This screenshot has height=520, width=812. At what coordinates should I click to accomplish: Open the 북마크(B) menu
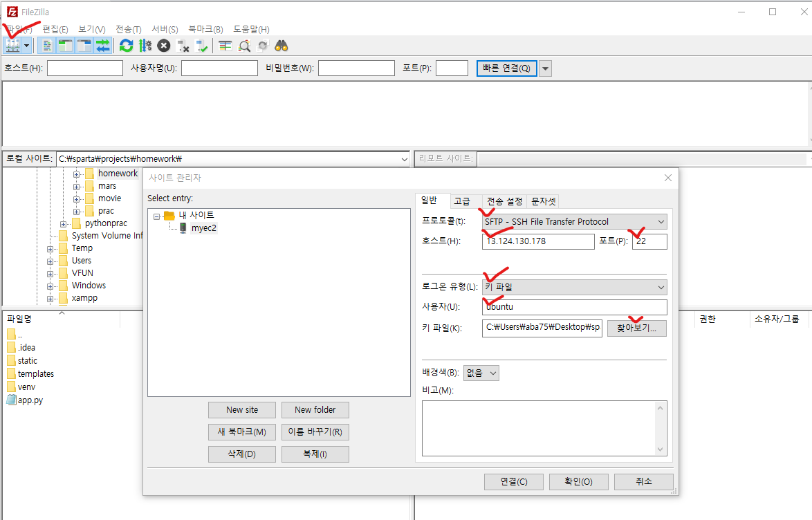(x=205, y=30)
